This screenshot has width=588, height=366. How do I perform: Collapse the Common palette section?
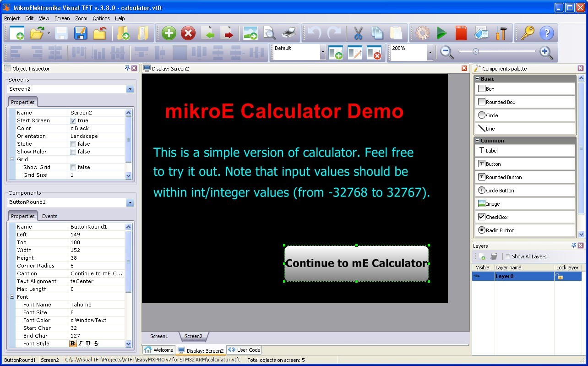(x=477, y=141)
